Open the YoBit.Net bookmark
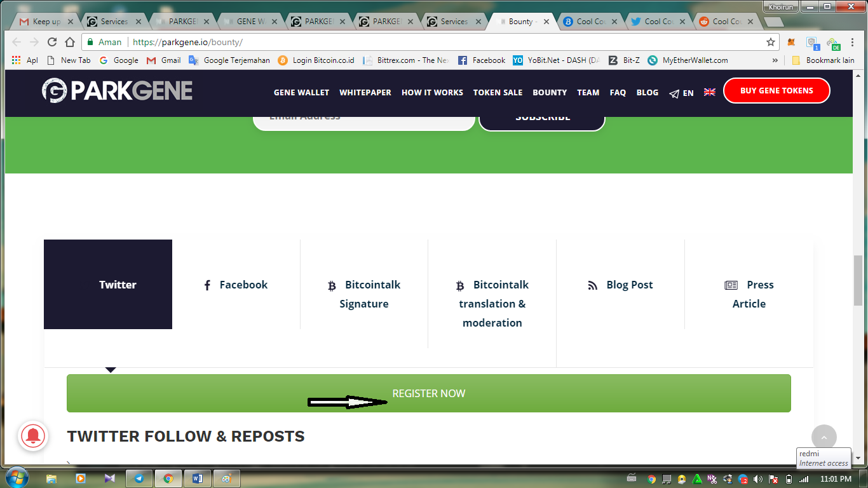This screenshot has height=488, width=868. click(556, 60)
